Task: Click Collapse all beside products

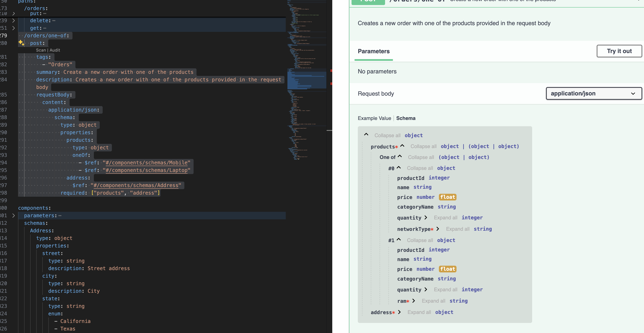Action: tap(423, 146)
